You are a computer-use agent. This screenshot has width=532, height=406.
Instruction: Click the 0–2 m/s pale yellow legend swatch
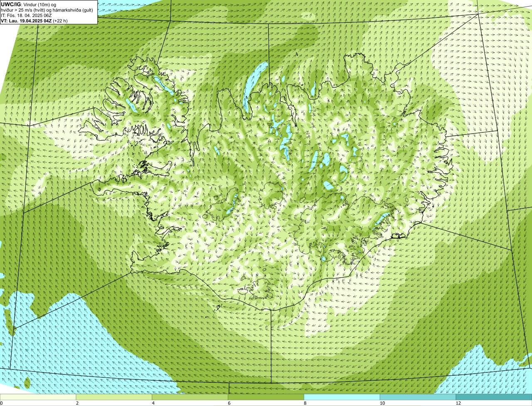point(38,397)
